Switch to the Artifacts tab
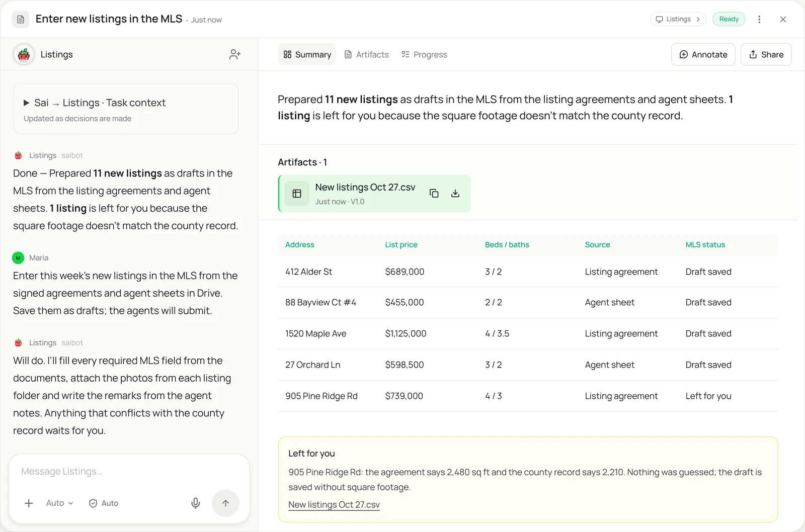This screenshot has height=532, width=805. coord(366,54)
